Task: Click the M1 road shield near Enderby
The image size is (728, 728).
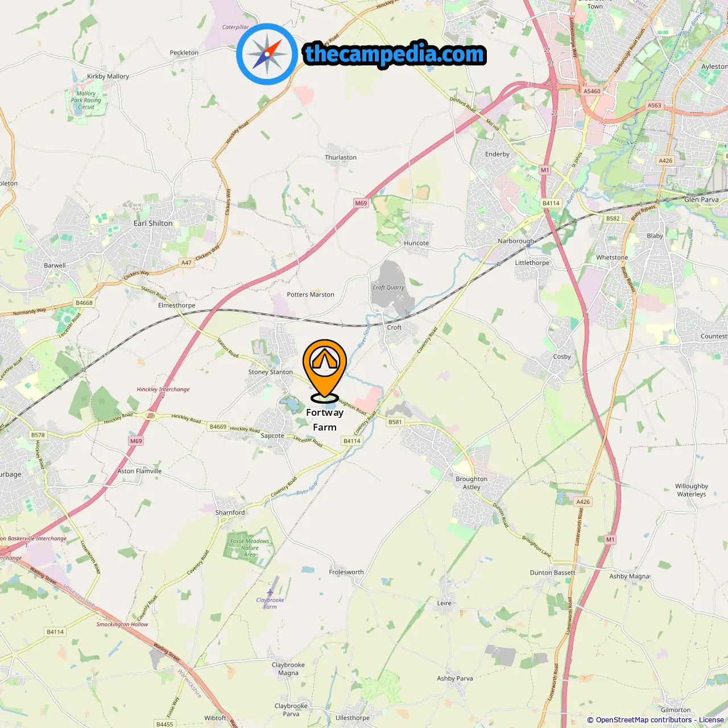Action: 545,170
